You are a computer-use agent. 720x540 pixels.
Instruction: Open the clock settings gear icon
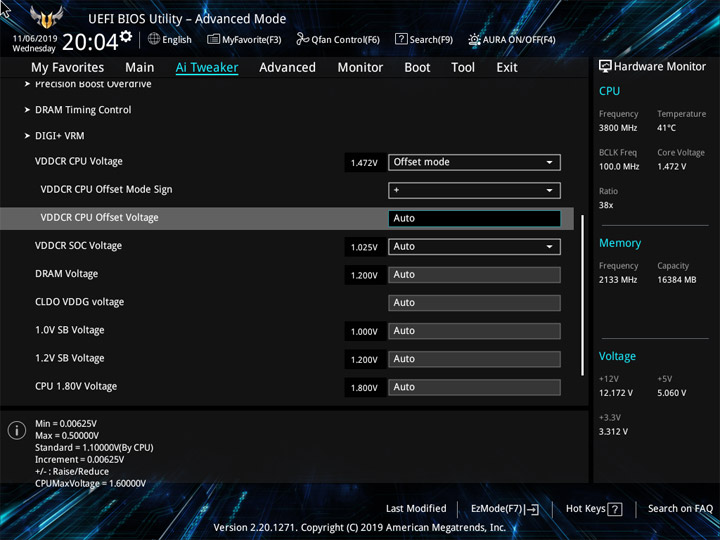click(126, 37)
